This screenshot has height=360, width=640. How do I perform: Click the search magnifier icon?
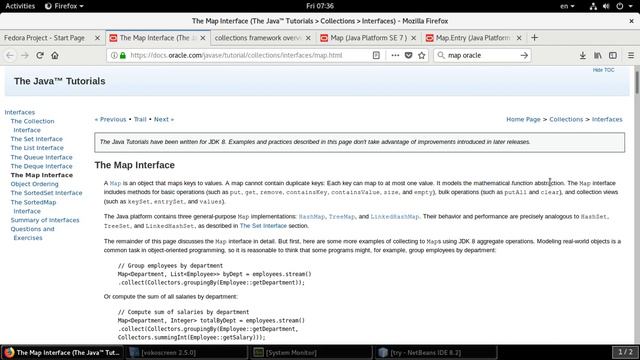441,55
